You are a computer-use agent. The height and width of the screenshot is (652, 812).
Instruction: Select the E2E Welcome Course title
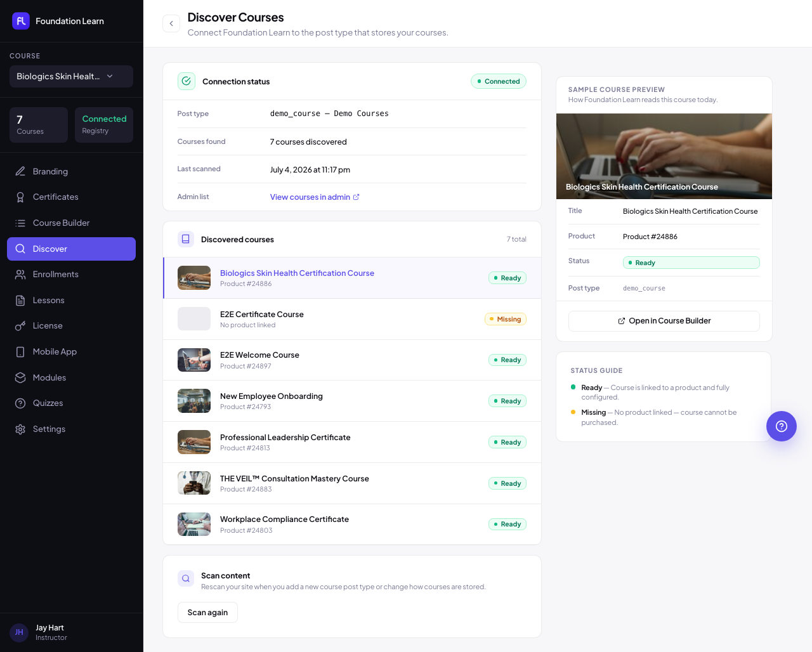[259, 355]
